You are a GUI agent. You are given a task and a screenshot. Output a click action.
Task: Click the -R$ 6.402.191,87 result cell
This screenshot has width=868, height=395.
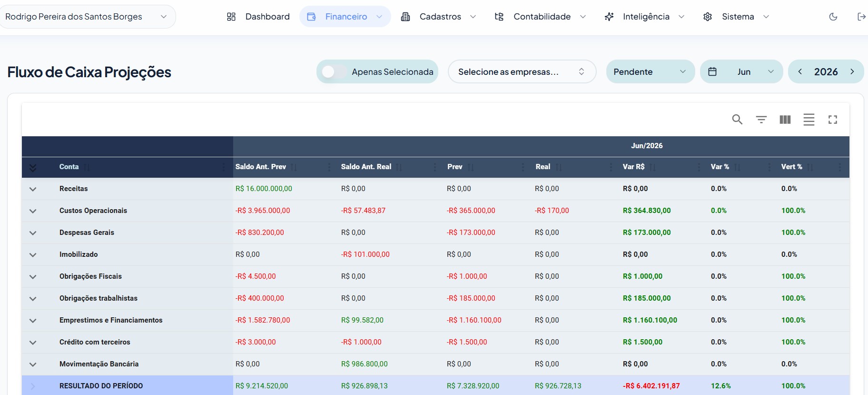651,386
